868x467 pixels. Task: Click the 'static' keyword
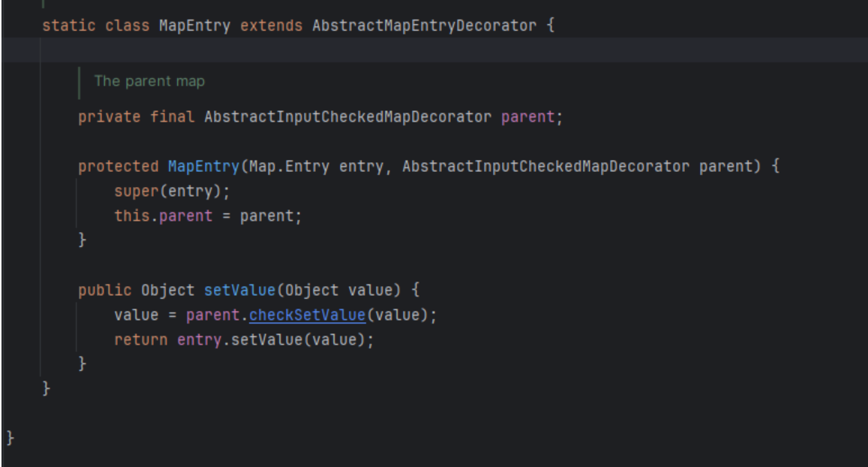coord(68,26)
